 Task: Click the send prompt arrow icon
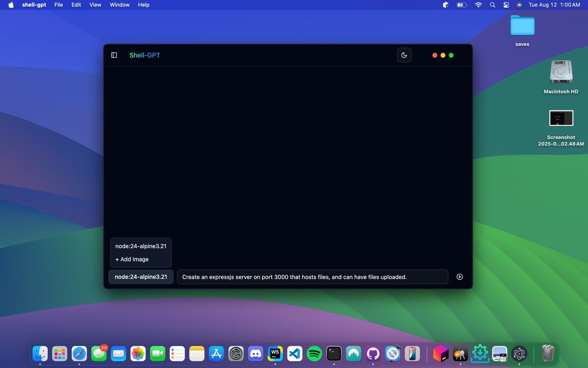pyautogui.click(x=459, y=277)
